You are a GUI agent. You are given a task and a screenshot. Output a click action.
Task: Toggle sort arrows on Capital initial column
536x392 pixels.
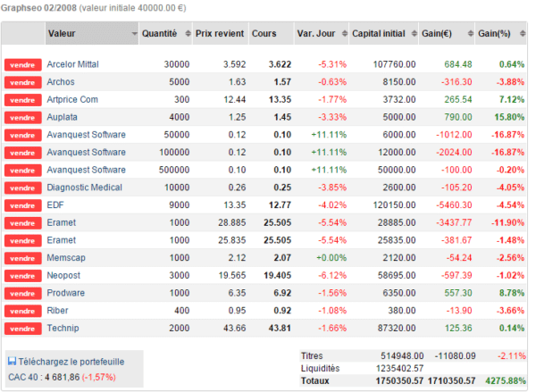point(415,34)
